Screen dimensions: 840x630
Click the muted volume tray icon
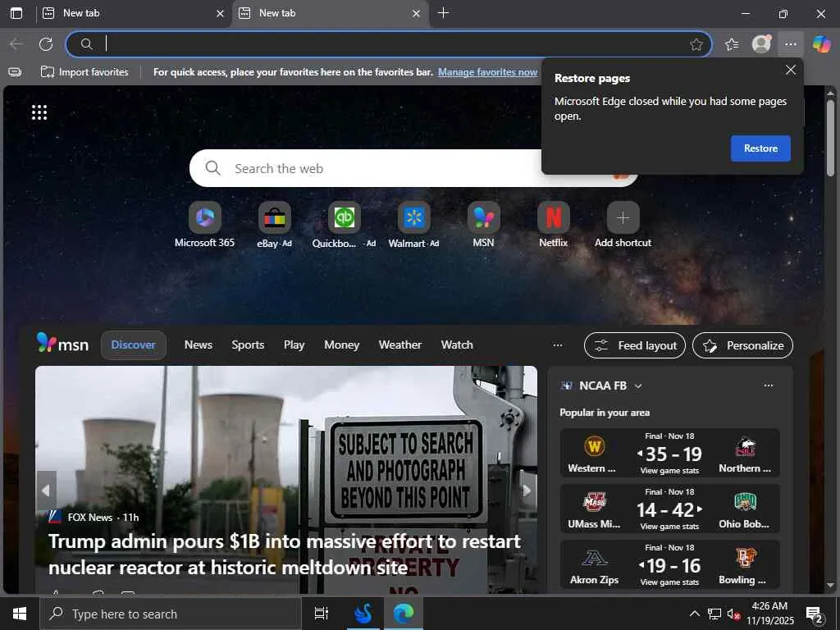[733, 614]
